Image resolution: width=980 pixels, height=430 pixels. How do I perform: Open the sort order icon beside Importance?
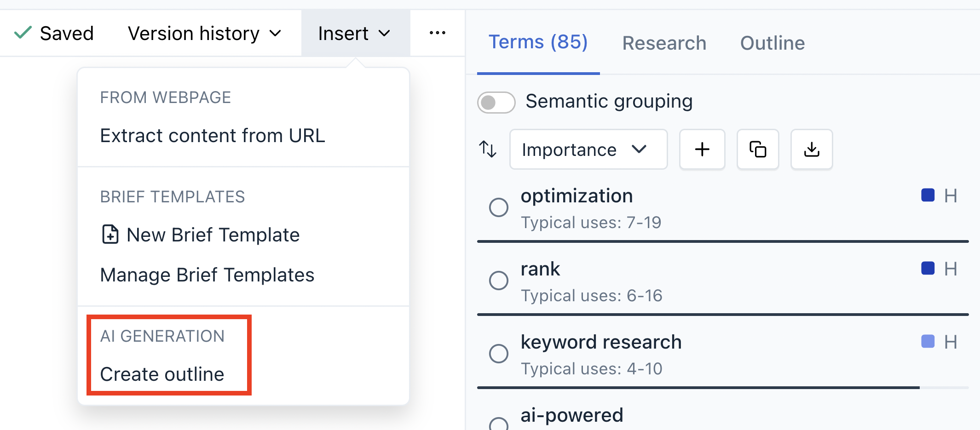click(488, 149)
